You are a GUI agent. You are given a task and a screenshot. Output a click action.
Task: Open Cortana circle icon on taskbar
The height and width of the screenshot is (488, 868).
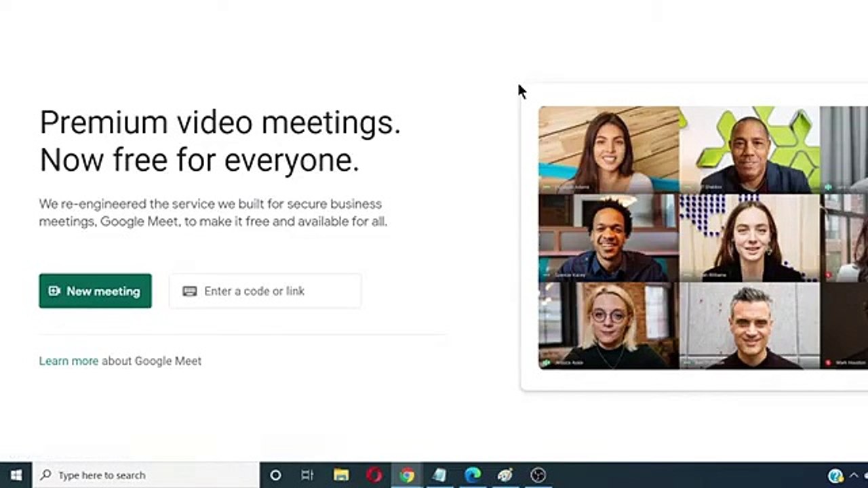pyautogui.click(x=275, y=475)
